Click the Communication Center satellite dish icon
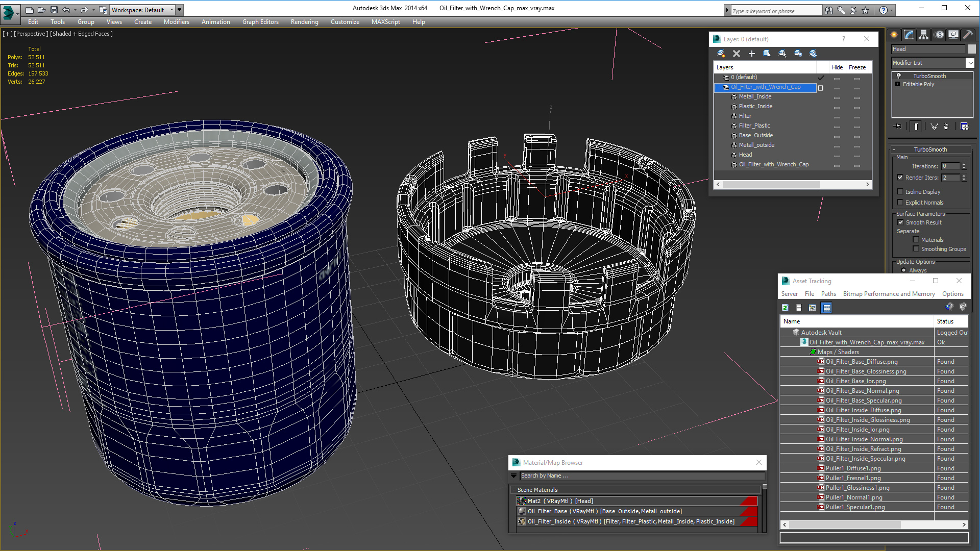This screenshot has height=551, width=980. pos(853,10)
